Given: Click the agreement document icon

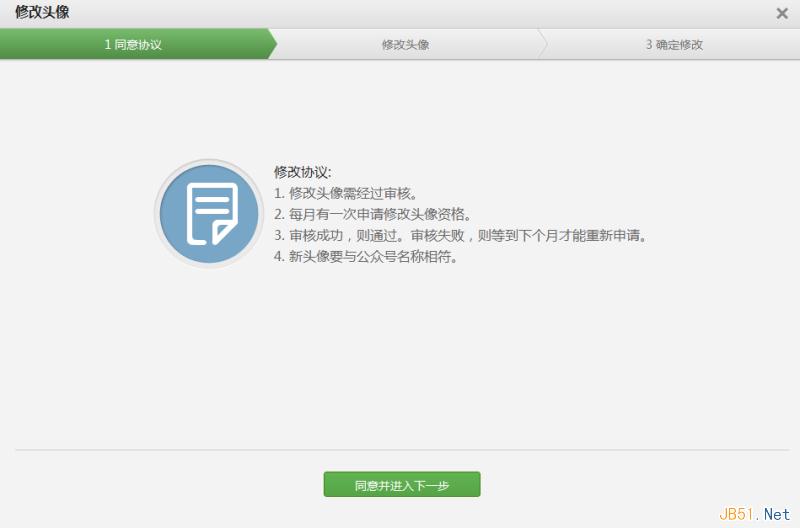Looking at the screenshot, I should tap(209, 213).
